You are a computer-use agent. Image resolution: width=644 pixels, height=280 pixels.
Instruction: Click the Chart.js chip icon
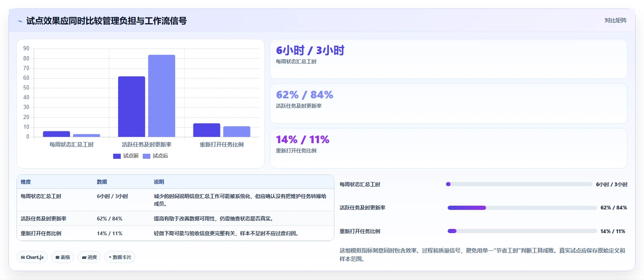tap(23, 257)
